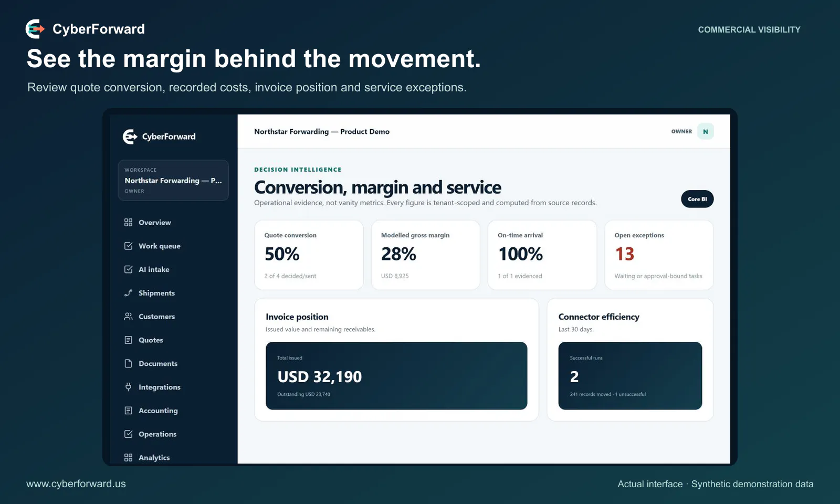Click the "Conversion, margin and service" heading
This screenshot has width=840, height=504.
click(377, 187)
